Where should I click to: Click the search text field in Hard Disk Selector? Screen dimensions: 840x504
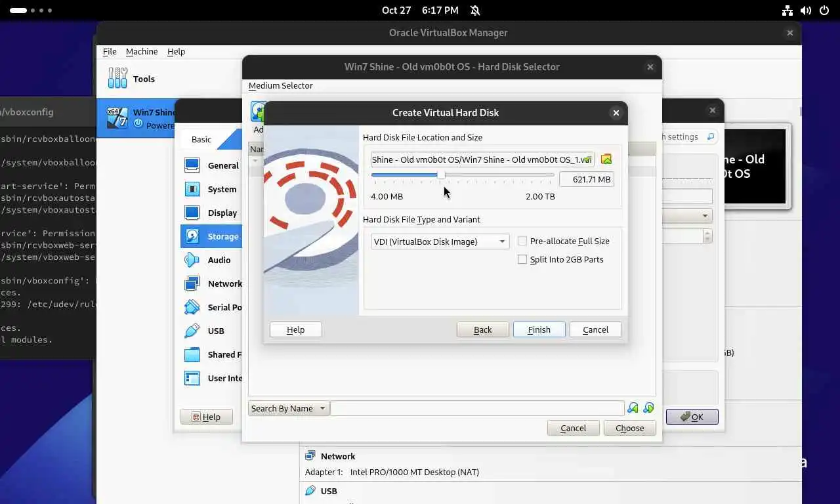coord(477,408)
